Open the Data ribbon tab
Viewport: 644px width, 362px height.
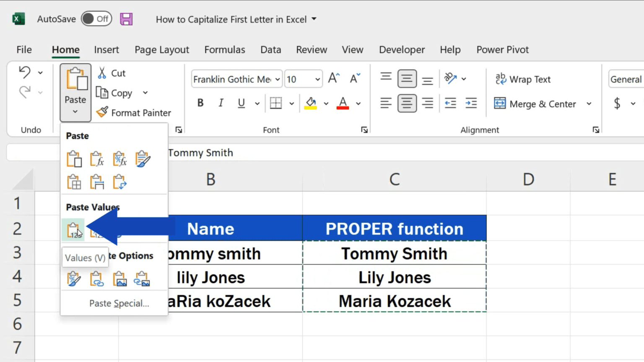pyautogui.click(x=270, y=49)
